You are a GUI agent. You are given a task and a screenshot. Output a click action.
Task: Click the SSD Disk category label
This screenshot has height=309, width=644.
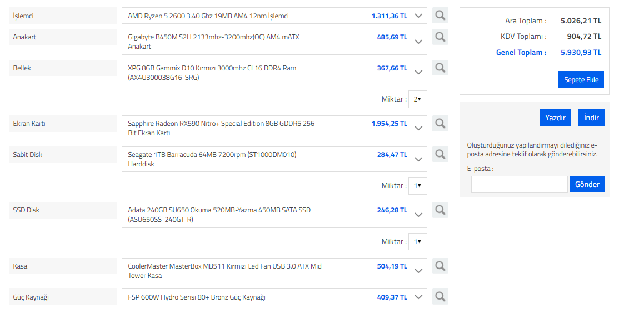coord(63,210)
